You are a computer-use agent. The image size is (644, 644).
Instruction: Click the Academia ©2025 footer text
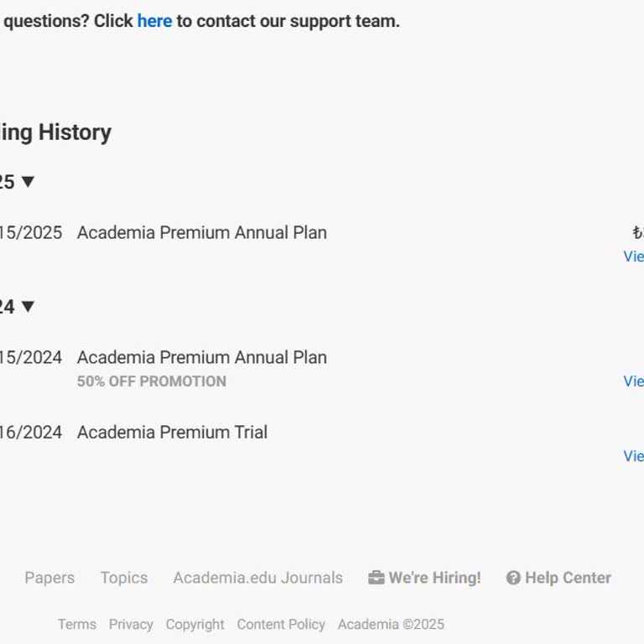[391, 624]
